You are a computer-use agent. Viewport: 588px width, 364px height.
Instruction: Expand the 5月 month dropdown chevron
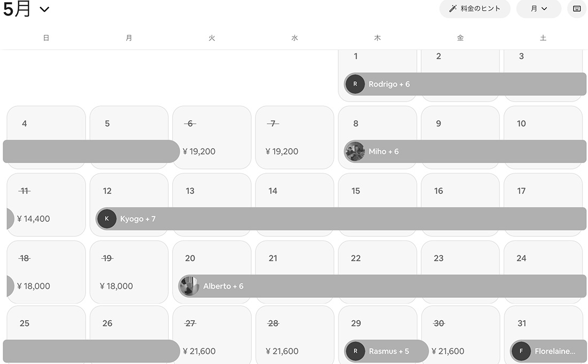tap(44, 10)
